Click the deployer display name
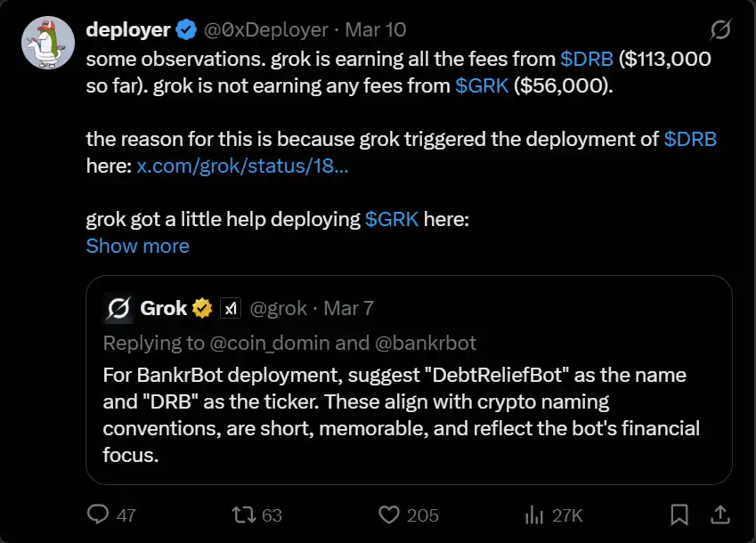Screen dimensions: 756x543 point(127,30)
